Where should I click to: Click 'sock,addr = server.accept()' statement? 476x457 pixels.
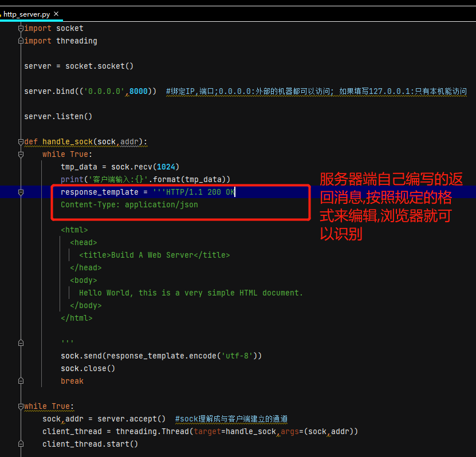tap(104, 419)
